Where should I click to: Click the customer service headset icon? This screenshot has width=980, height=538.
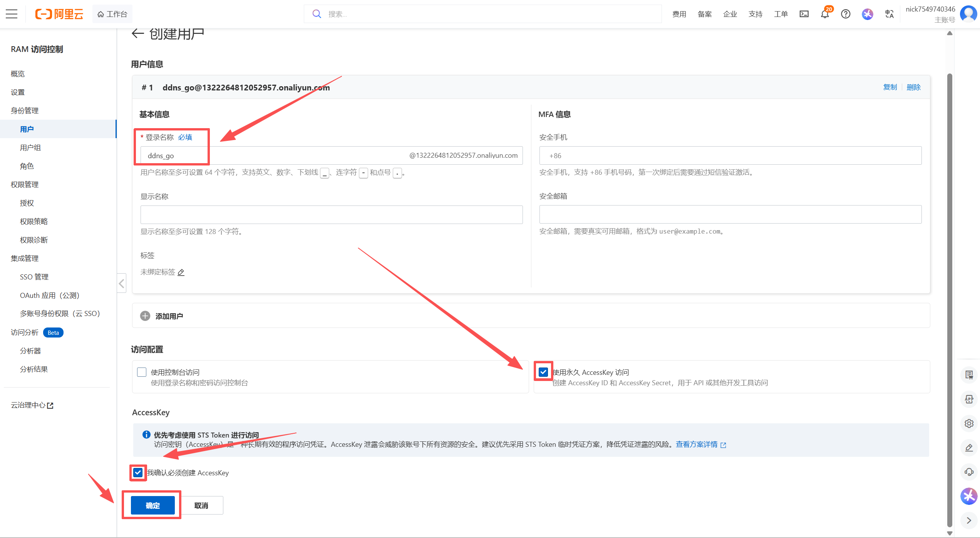(x=969, y=472)
